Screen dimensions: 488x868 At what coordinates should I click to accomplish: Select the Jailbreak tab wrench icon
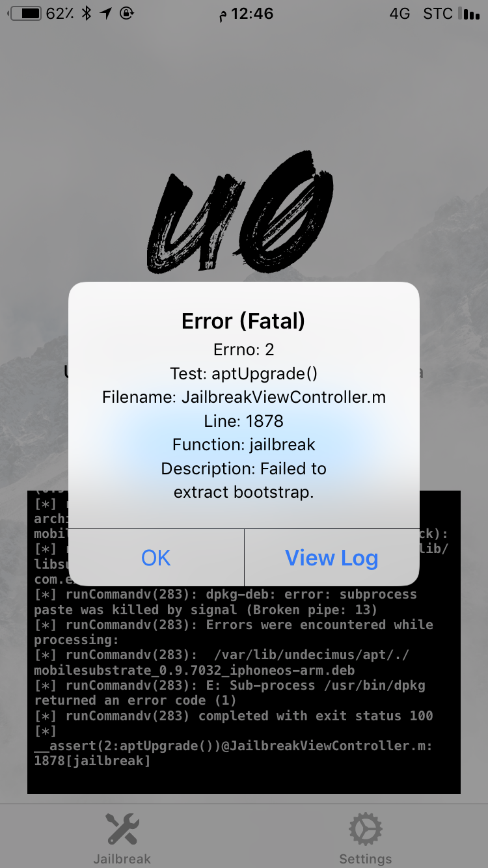122,830
